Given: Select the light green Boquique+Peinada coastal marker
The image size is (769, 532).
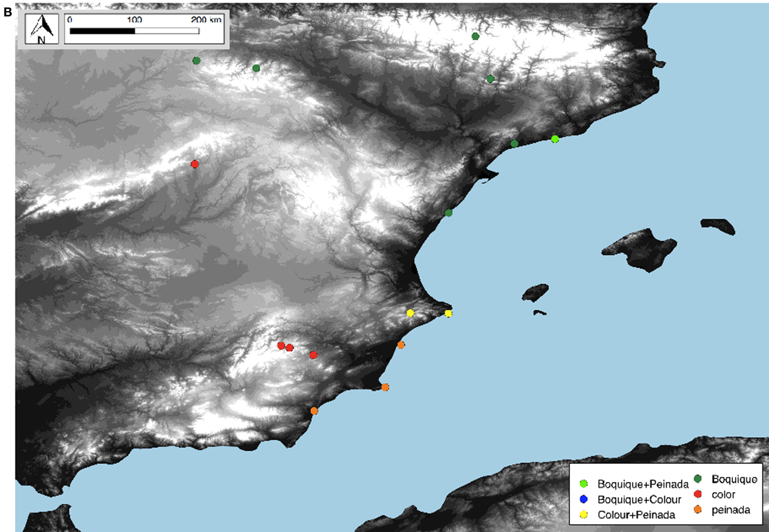Looking at the screenshot, I should tap(555, 139).
